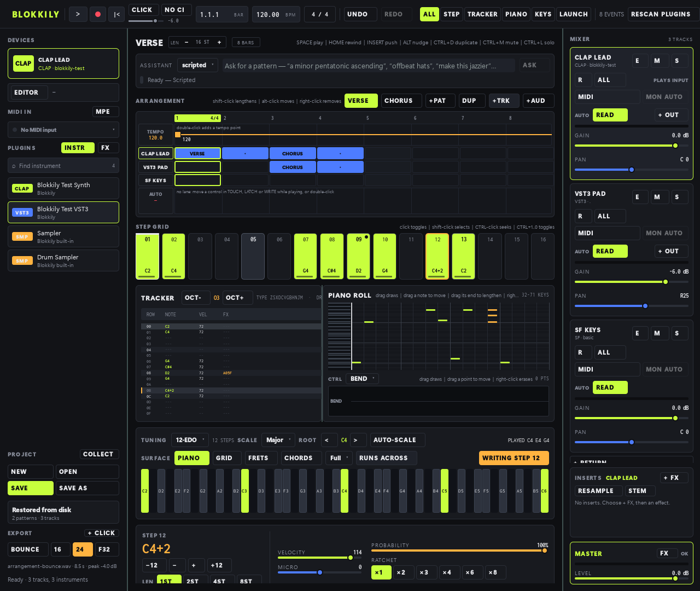Arm recording with the red record button
The image size is (700, 591).
(x=97, y=14)
